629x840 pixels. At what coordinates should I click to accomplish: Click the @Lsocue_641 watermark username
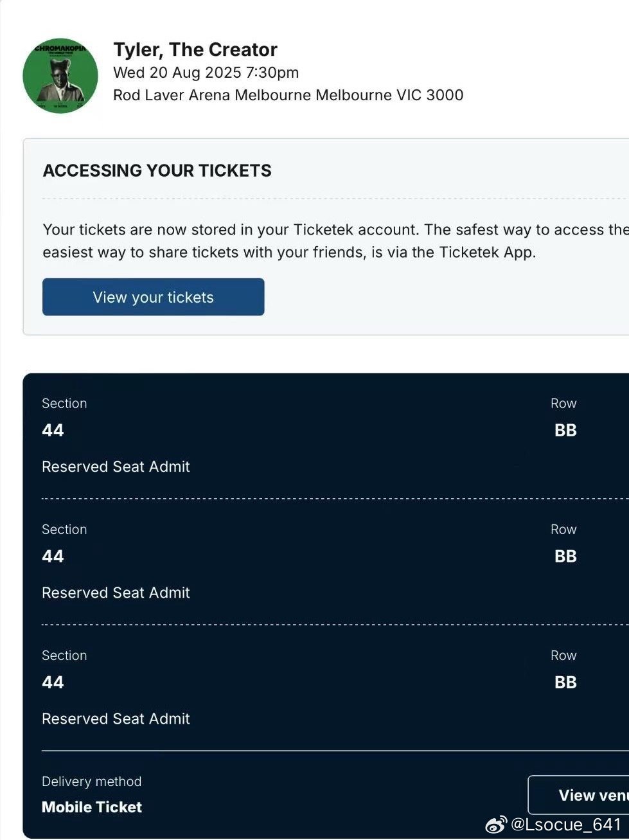[566, 825]
